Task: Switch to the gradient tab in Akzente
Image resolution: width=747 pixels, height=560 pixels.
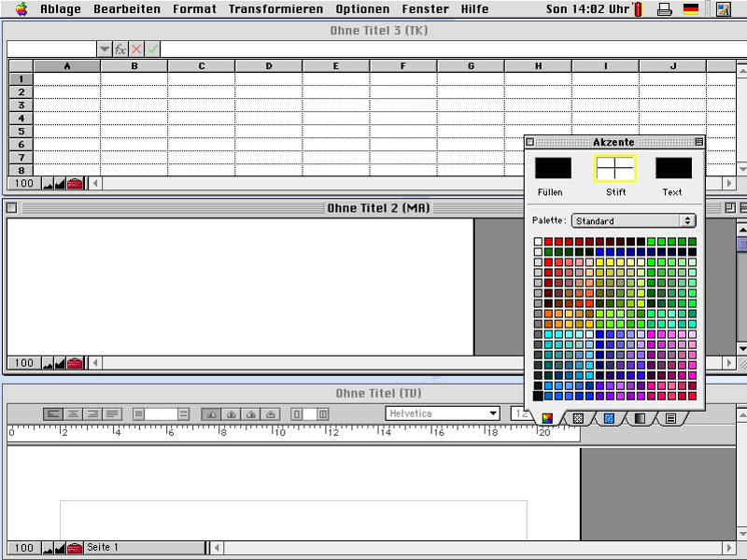Action: point(640,419)
